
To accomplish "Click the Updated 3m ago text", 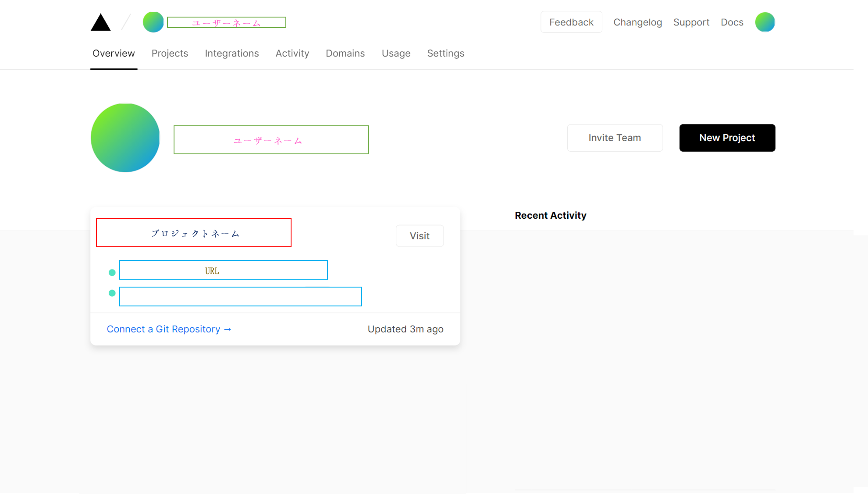I will pos(406,329).
